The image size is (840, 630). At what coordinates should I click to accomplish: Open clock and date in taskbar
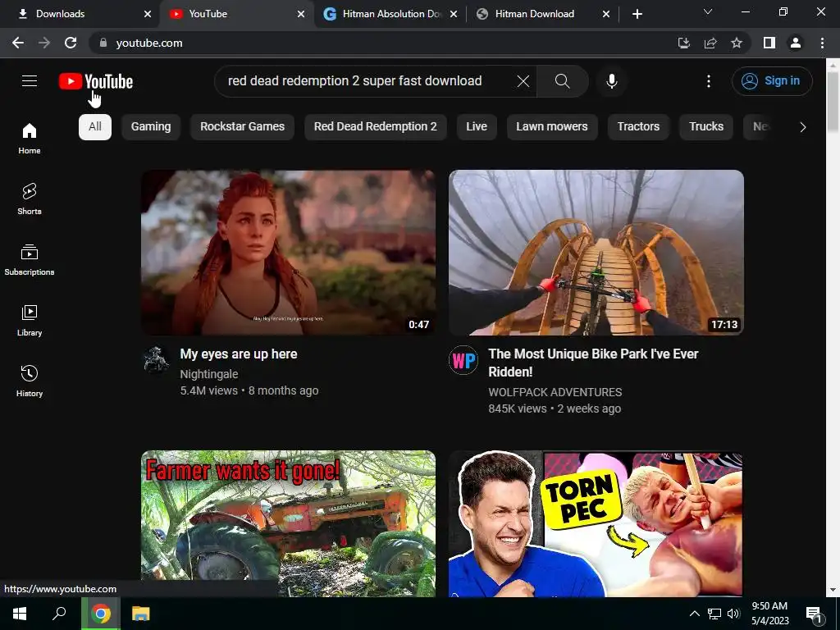[x=769, y=614]
